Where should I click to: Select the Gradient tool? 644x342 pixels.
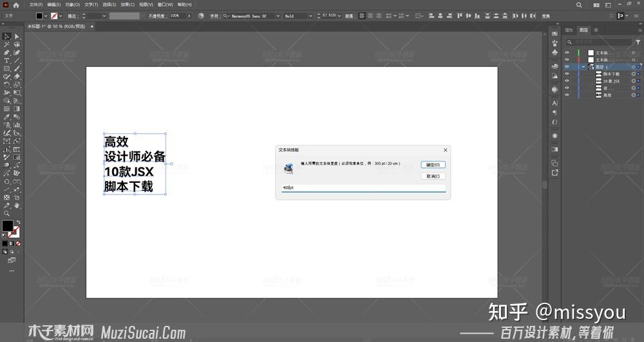(17, 109)
